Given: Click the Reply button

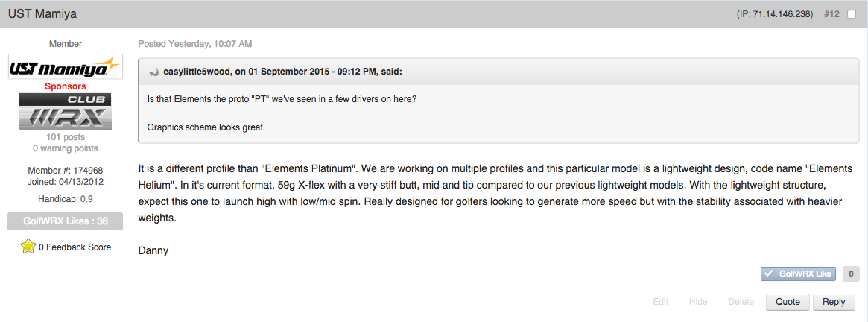Looking at the screenshot, I should (x=834, y=302).
